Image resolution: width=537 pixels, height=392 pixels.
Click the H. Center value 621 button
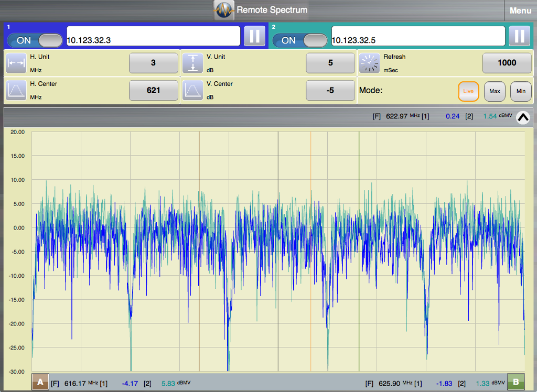[x=153, y=90]
